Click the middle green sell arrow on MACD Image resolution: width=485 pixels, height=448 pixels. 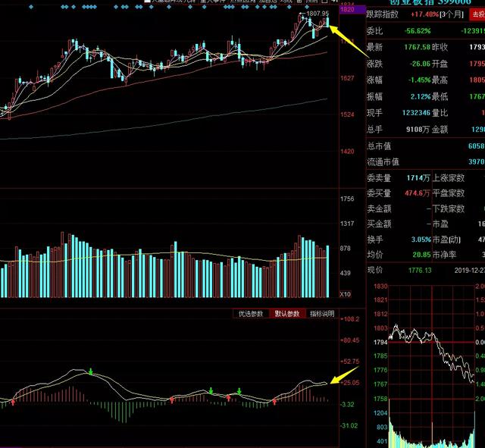(x=211, y=391)
